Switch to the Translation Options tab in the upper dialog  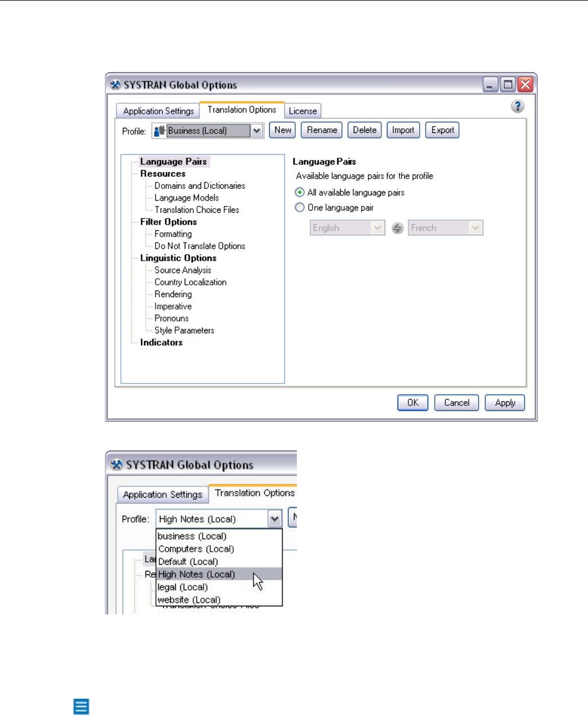coord(242,110)
